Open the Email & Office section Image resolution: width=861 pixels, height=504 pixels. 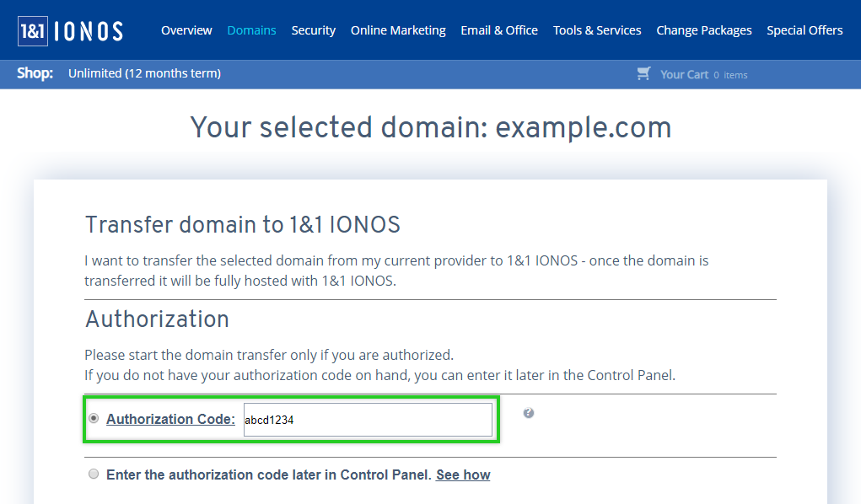499,30
